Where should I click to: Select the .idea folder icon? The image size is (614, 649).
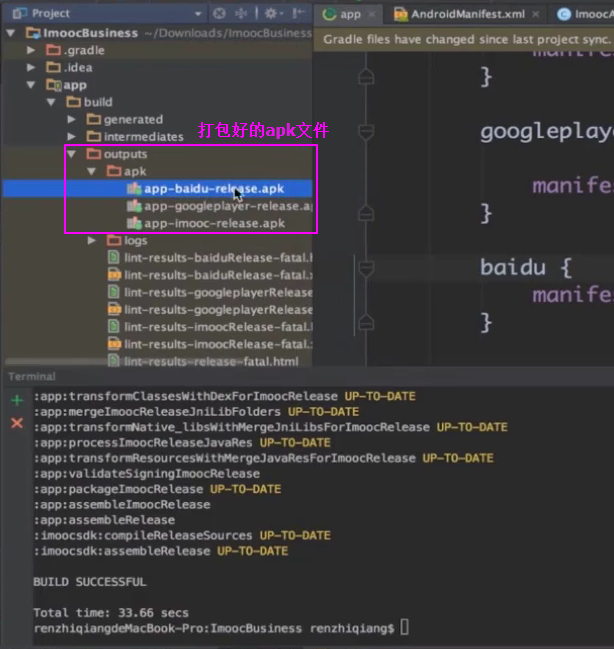point(53,67)
